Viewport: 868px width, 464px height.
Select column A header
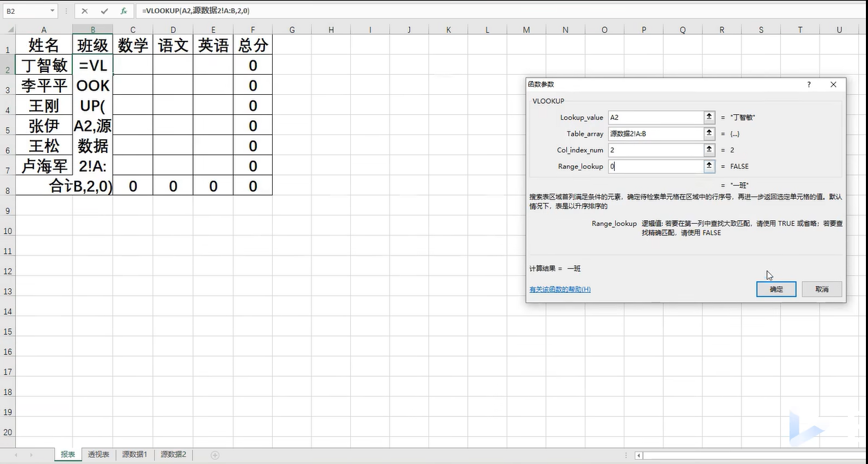(x=44, y=29)
